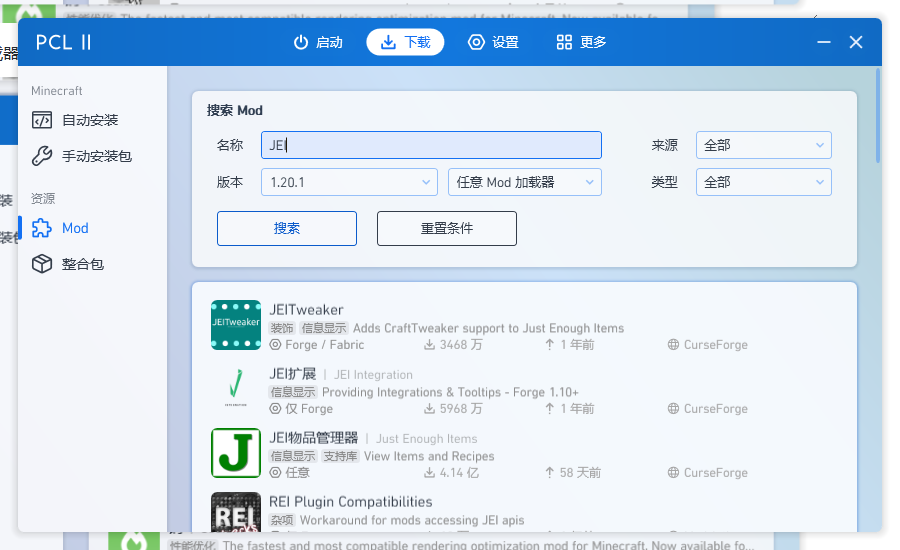Expand the 来源 dropdown
900x550 pixels.
point(763,145)
